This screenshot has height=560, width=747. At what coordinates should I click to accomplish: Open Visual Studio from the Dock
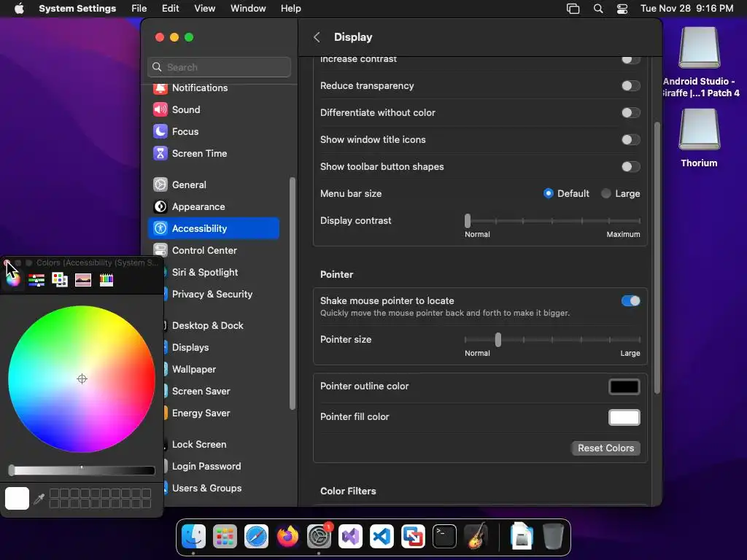pyautogui.click(x=350, y=537)
